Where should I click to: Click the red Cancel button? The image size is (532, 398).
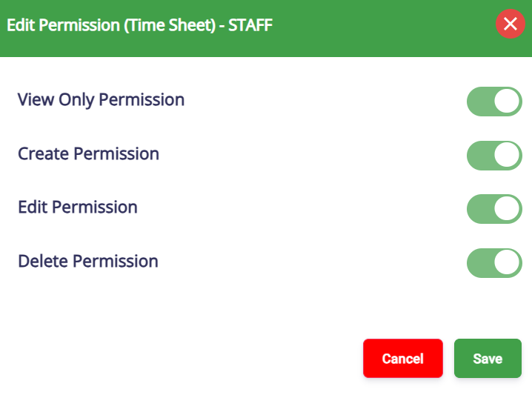pos(402,359)
